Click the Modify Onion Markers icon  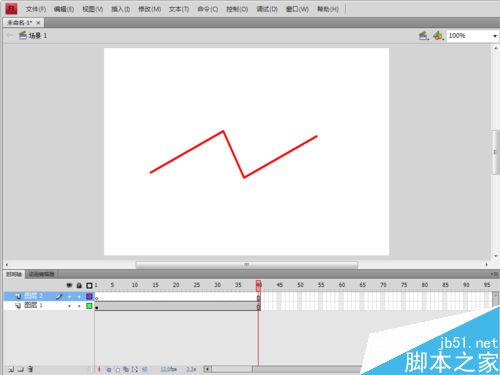[x=135, y=369]
